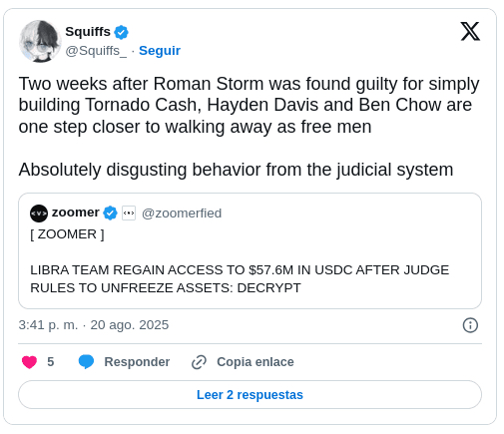Click the Squiffs verified badge
This screenshot has width=504, height=434.
pos(121,32)
